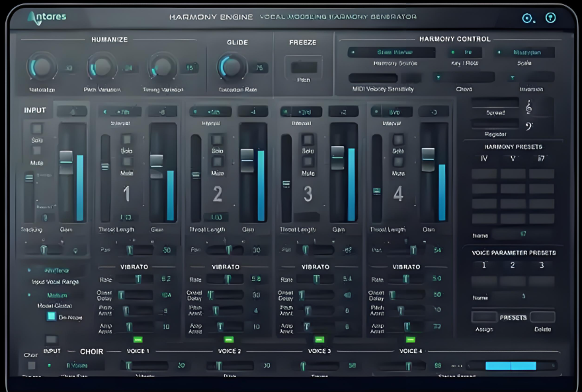Open the Key / Root dropdown
Screen dimensions: 582x392
click(x=465, y=52)
